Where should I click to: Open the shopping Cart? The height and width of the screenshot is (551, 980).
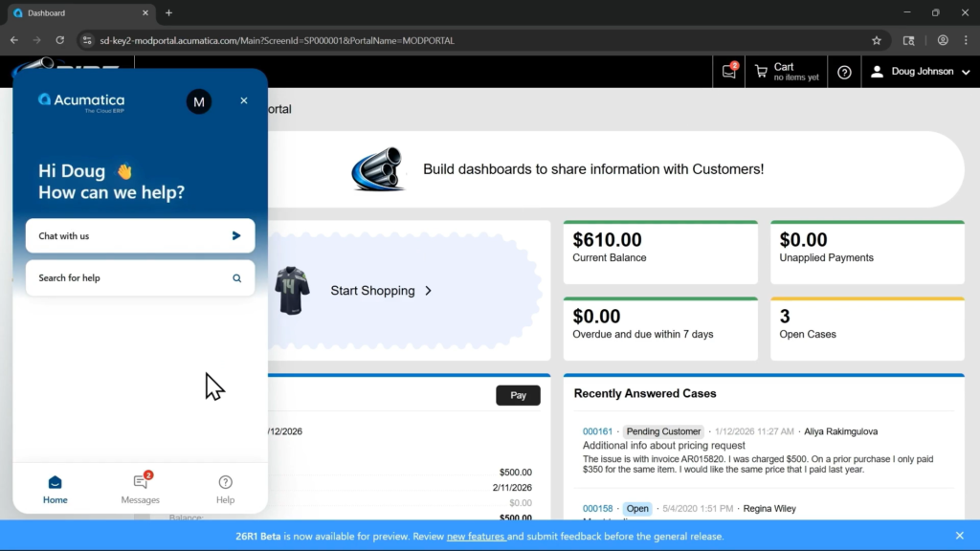click(787, 72)
